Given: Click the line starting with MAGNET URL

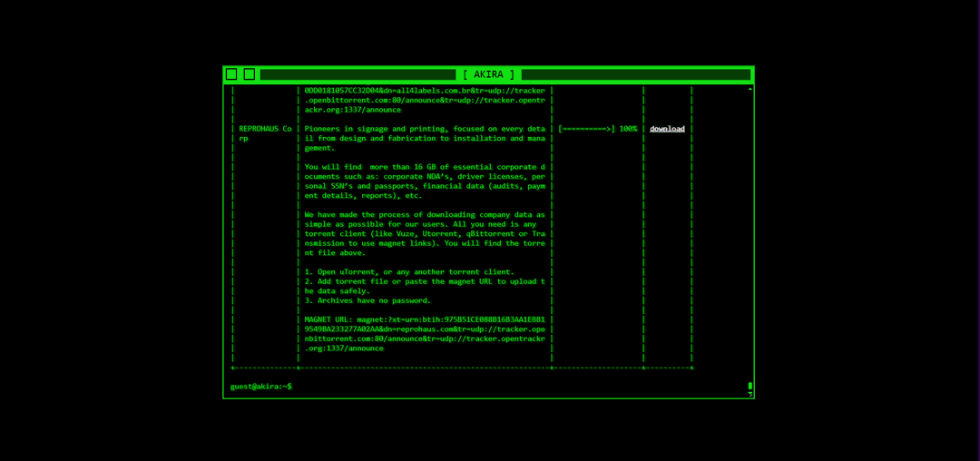Looking at the screenshot, I should pos(425,319).
